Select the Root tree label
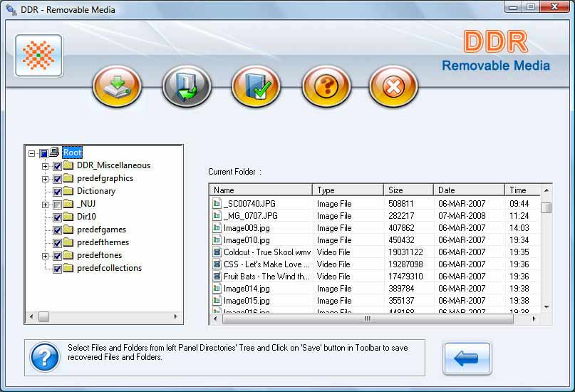Viewport: 575px width, 392px height. [x=72, y=153]
